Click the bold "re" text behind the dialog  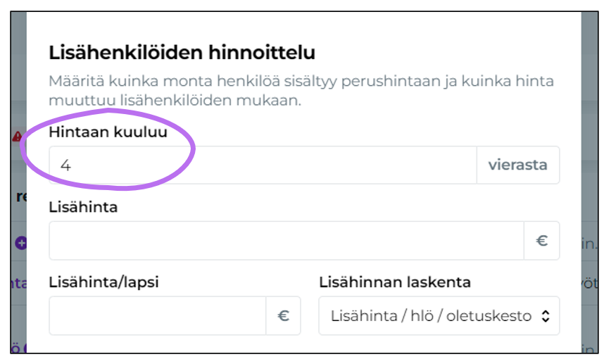(x=21, y=197)
